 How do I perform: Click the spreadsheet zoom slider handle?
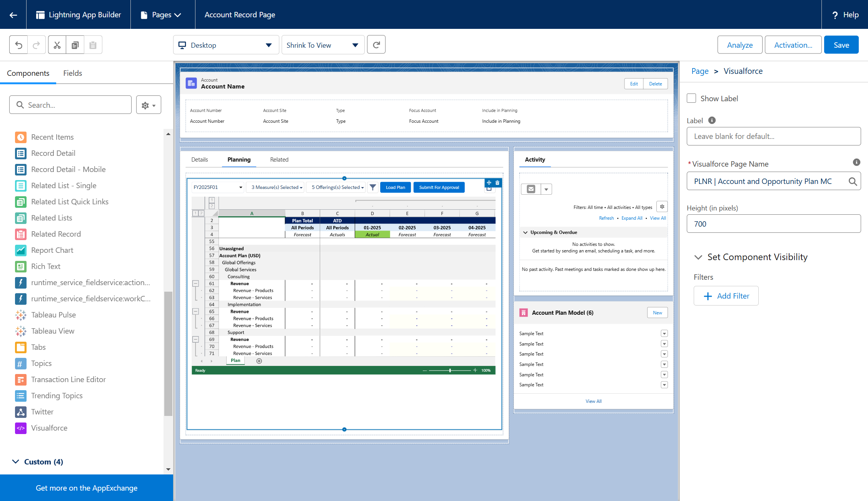pos(450,371)
